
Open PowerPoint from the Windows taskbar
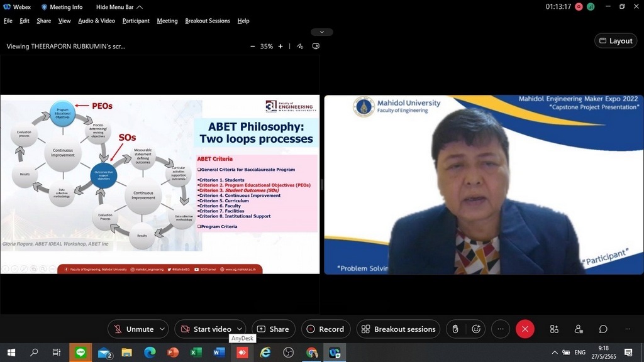click(x=173, y=353)
